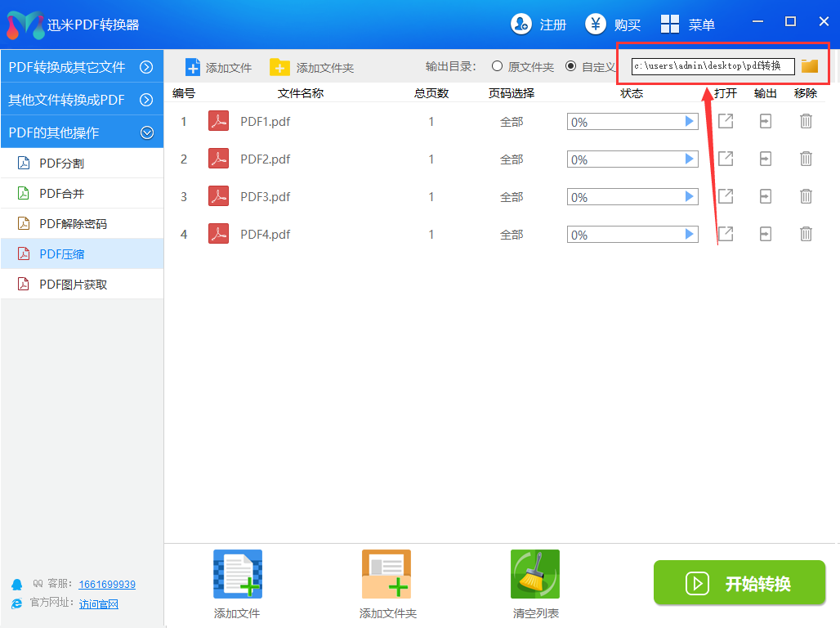This screenshot has height=628, width=840.
Task: Click the output directory path field
Action: point(712,66)
